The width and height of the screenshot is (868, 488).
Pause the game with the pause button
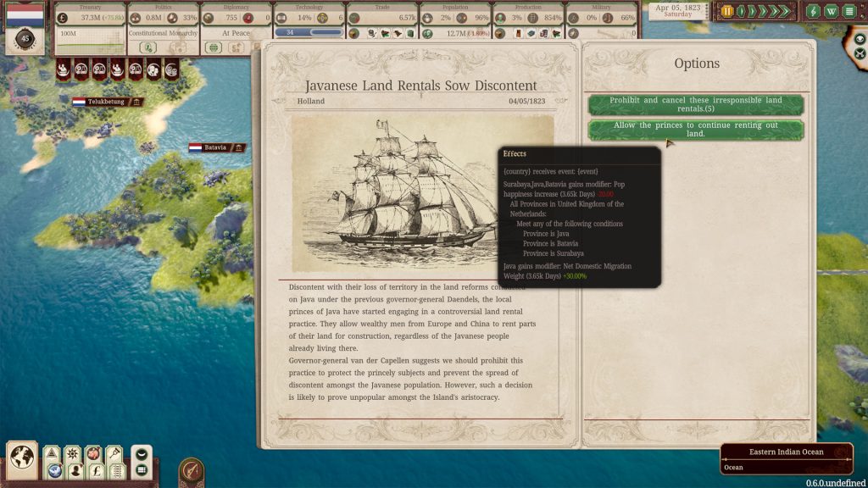tap(727, 11)
